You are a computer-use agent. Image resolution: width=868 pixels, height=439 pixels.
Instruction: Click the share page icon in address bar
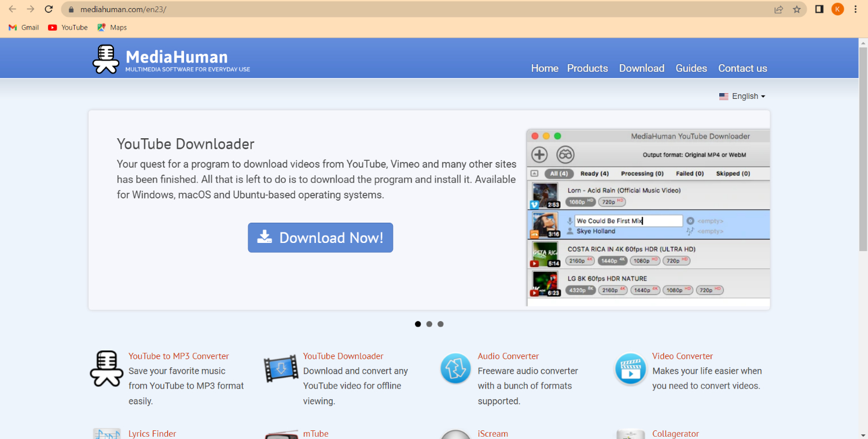click(x=779, y=9)
